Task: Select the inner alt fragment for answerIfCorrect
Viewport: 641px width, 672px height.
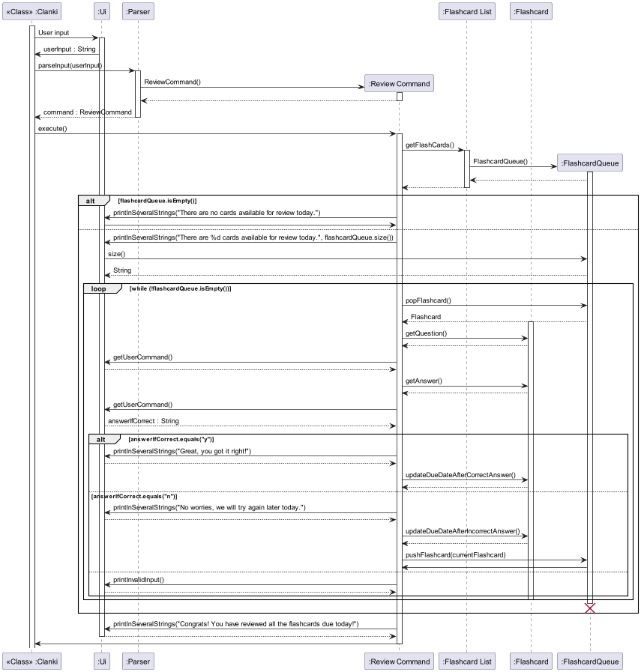Action: point(100,438)
